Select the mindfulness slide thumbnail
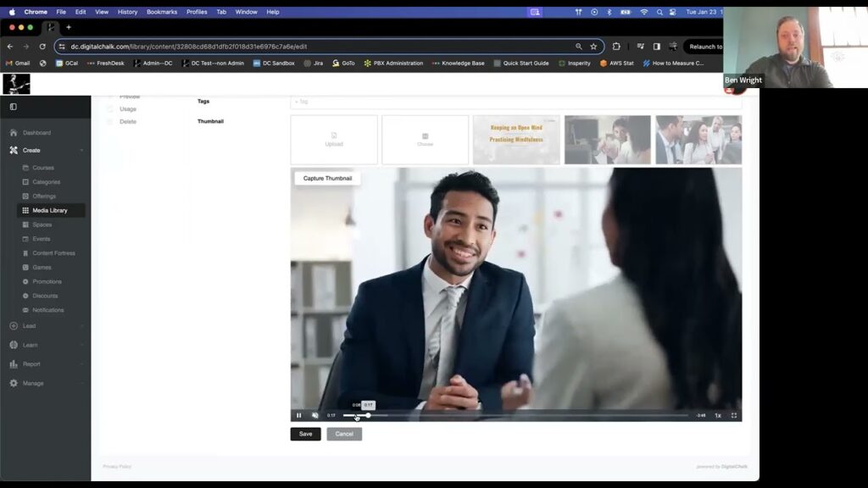The image size is (868, 488). click(x=516, y=139)
